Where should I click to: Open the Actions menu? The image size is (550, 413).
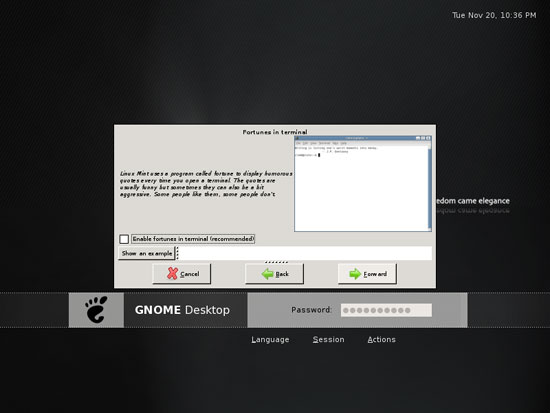(381, 340)
